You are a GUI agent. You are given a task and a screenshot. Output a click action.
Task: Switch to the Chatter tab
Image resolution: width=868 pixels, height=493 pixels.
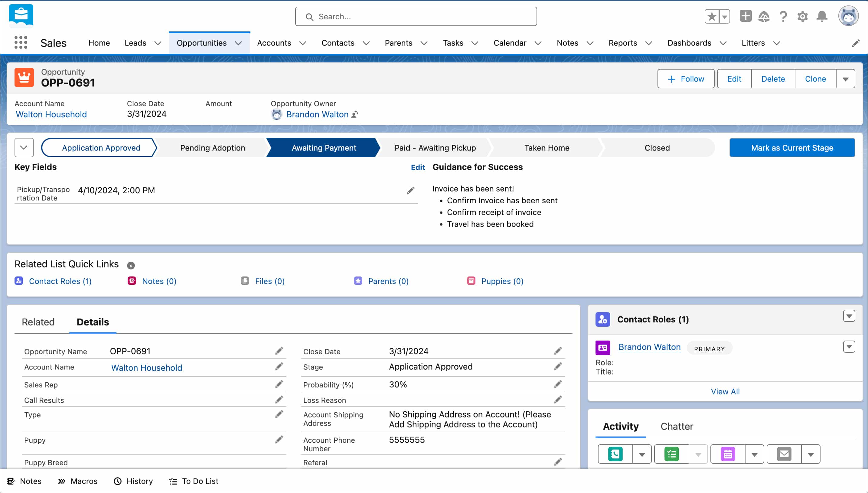[677, 426]
